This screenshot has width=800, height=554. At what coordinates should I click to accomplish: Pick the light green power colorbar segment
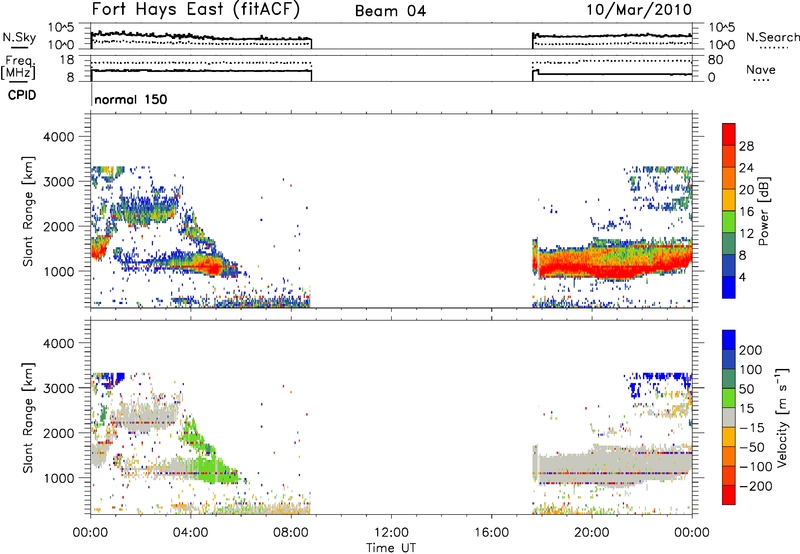pyautogui.click(x=729, y=221)
